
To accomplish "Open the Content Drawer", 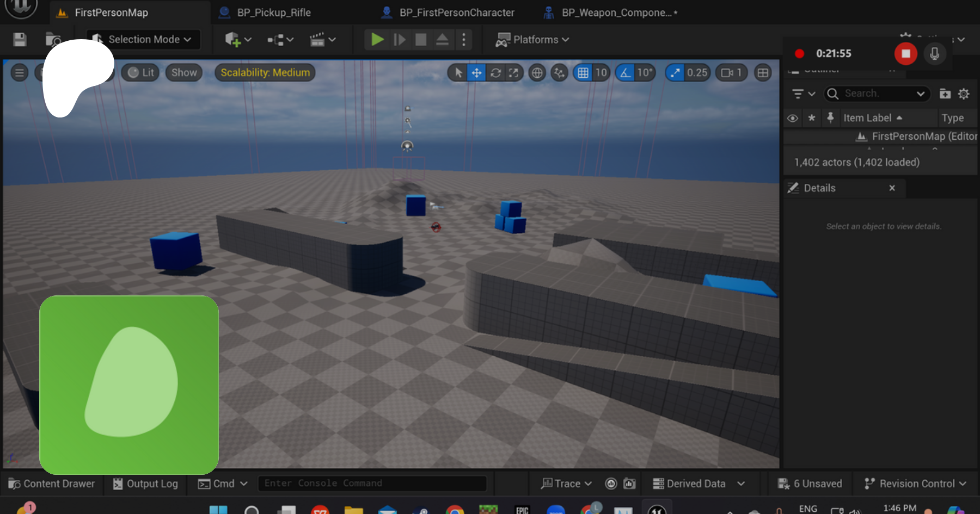I will [52, 484].
